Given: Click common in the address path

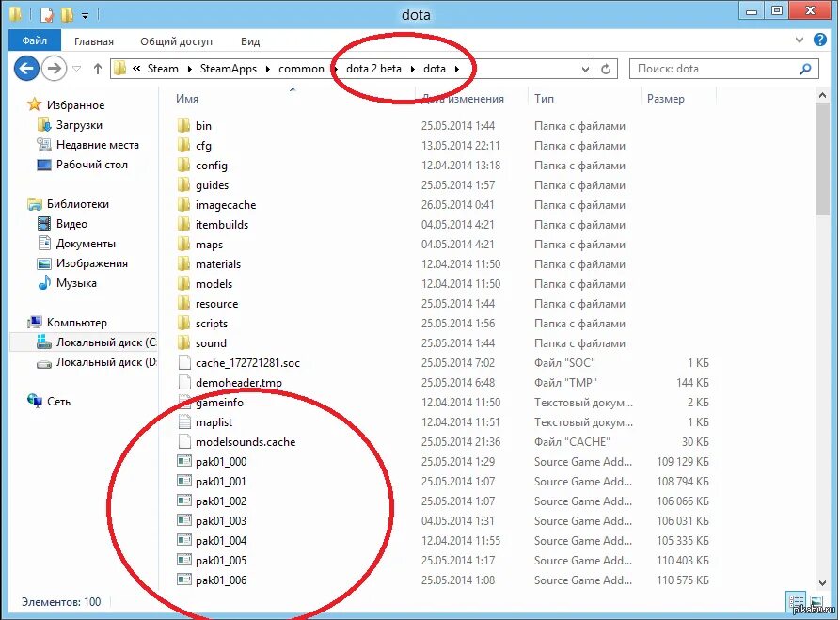Looking at the screenshot, I should pyautogui.click(x=301, y=69).
